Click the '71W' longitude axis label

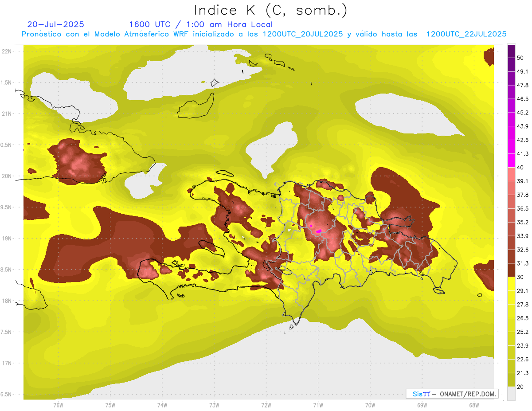(318, 405)
